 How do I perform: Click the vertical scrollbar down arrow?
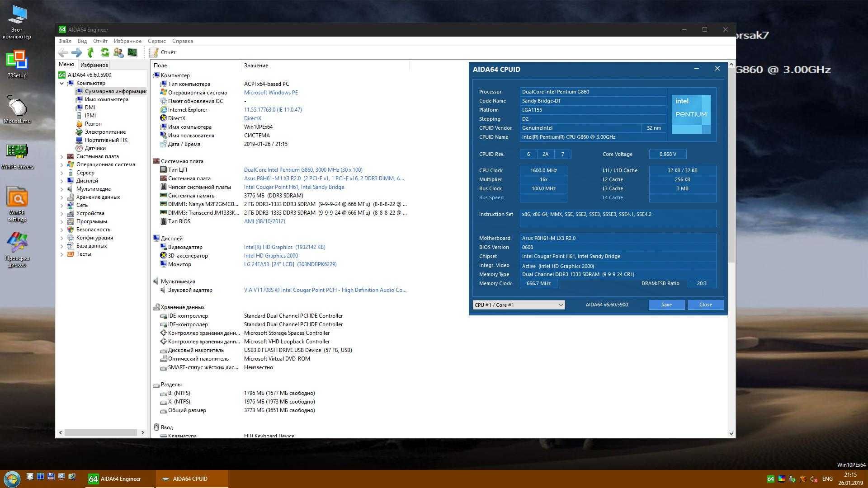(x=731, y=434)
